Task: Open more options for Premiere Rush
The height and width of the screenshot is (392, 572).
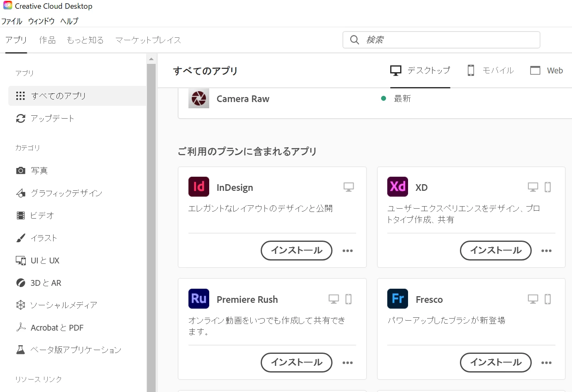Action: click(347, 363)
